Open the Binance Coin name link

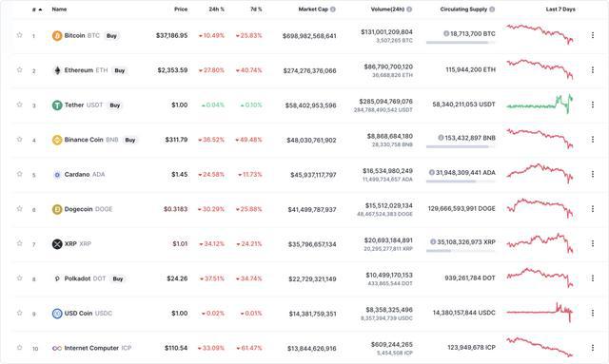(84, 140)
